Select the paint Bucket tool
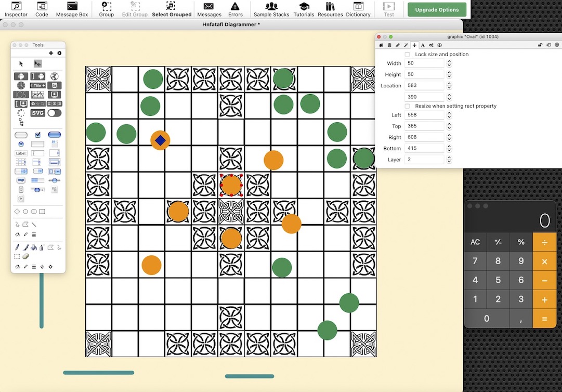 [34, 247]
